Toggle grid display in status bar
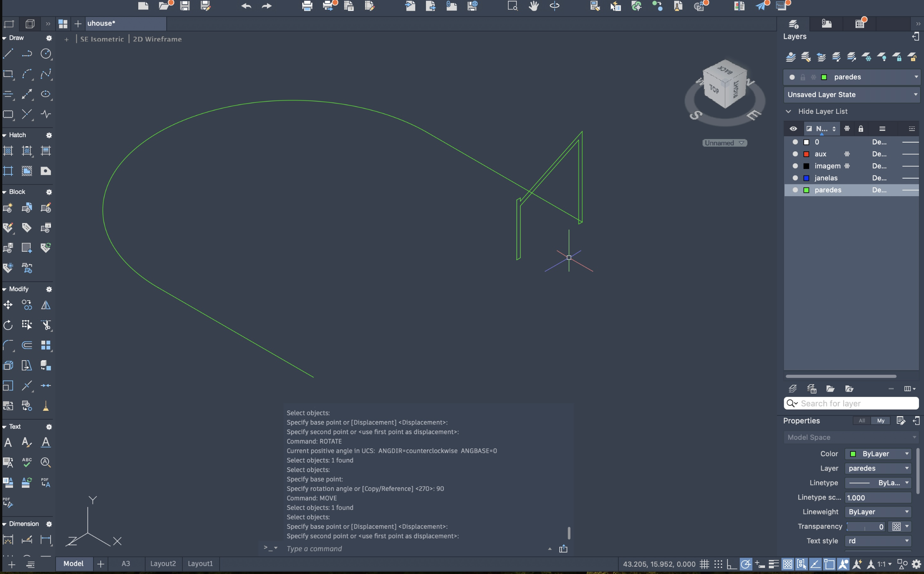The image size is (924, 574). point(704,564)
